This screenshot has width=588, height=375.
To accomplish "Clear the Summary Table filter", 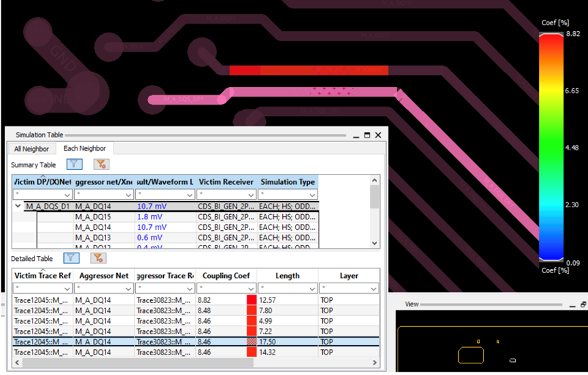I will pyautogui.click(x=101, y=164).
